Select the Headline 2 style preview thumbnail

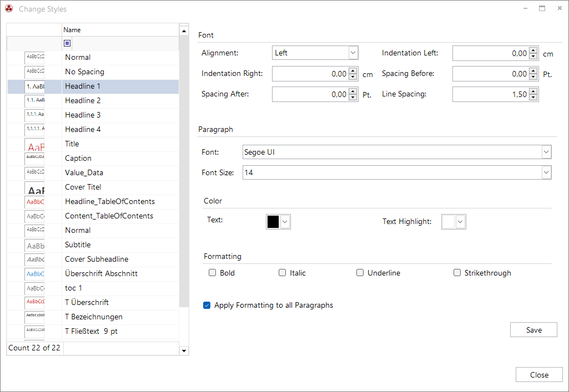pyautogui.click(x=35, y=101)
